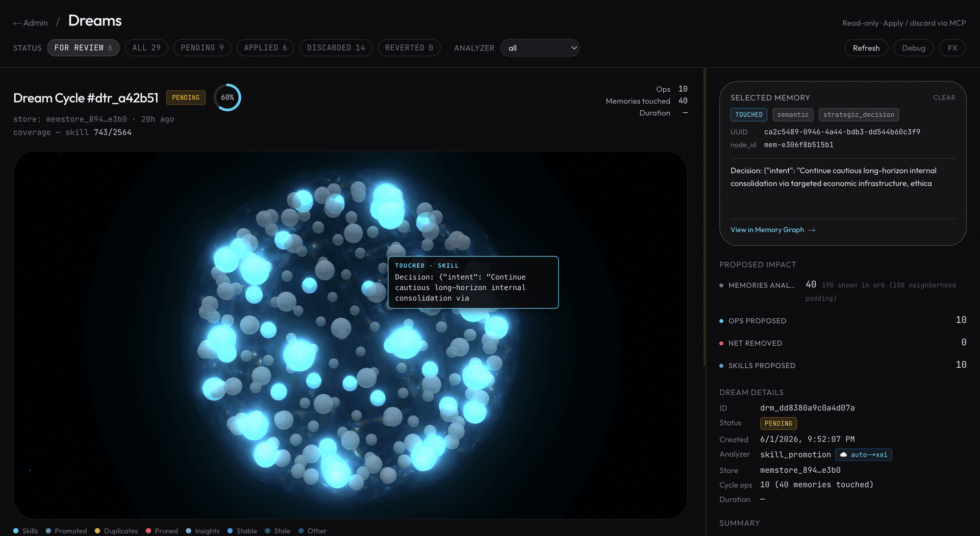Viewport: 980px width, 536px height.
Task: Click the dream ID drm_dd8380a9c0a4d07a
Action: click(807, 408)
